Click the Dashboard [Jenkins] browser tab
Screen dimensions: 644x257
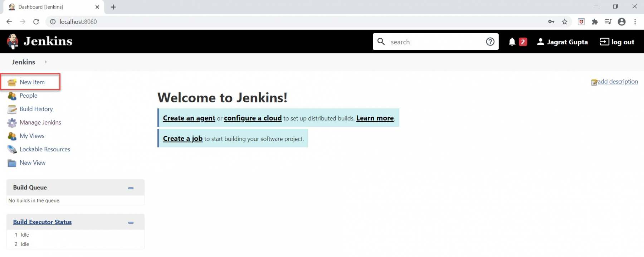(54, 7)
